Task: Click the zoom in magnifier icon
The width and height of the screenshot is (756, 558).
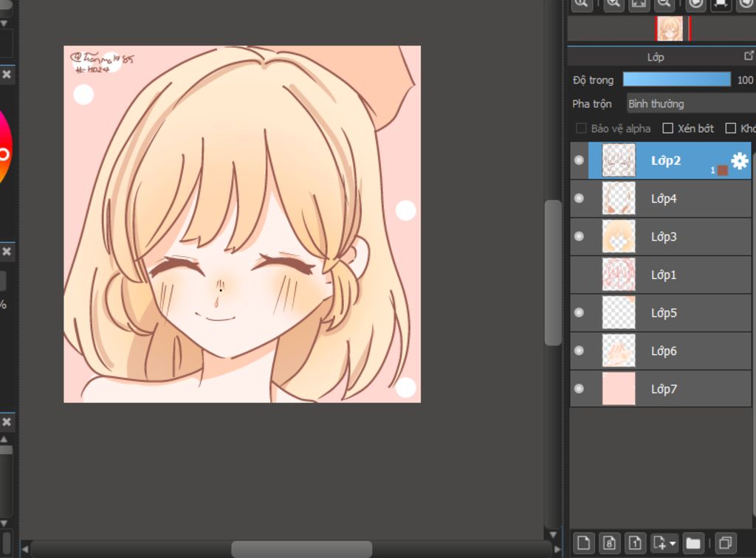Action: 614,4
